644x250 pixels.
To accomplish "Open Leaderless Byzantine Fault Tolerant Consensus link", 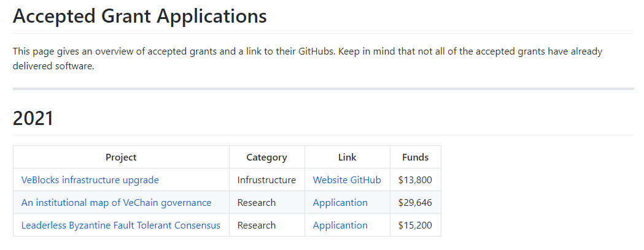I will pyautogui.click(x=121, y=225).
